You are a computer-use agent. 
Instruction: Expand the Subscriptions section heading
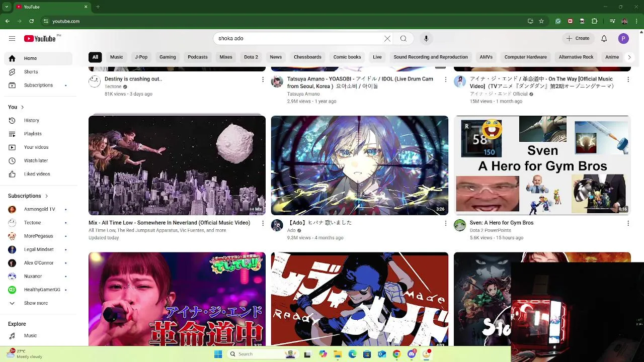point(28,196)
